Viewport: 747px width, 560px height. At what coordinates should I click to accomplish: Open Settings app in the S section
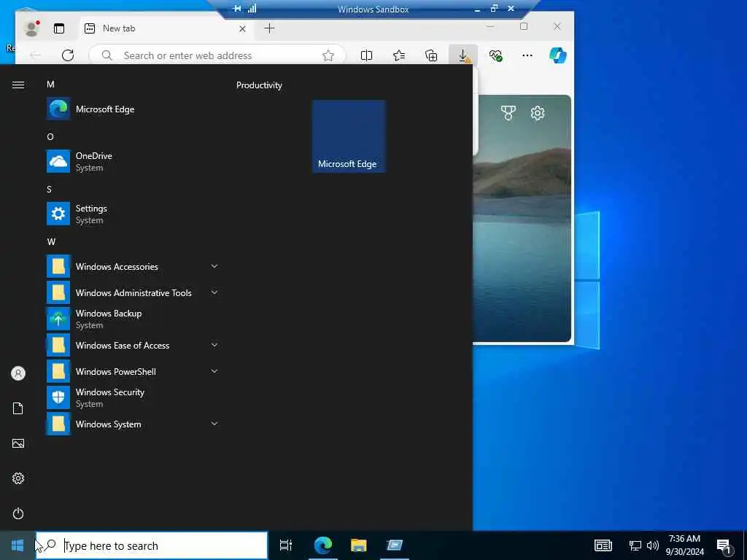tap(133, 214)
